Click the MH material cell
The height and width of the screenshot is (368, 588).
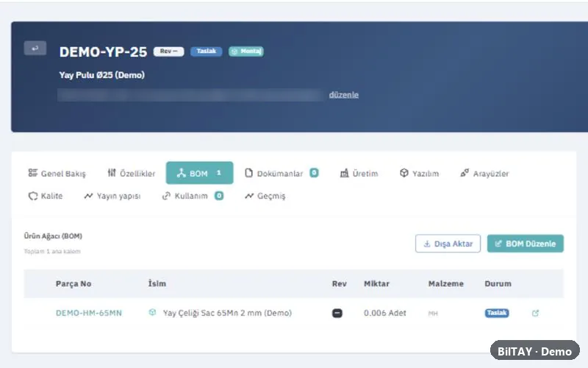[x=433, y=314]
